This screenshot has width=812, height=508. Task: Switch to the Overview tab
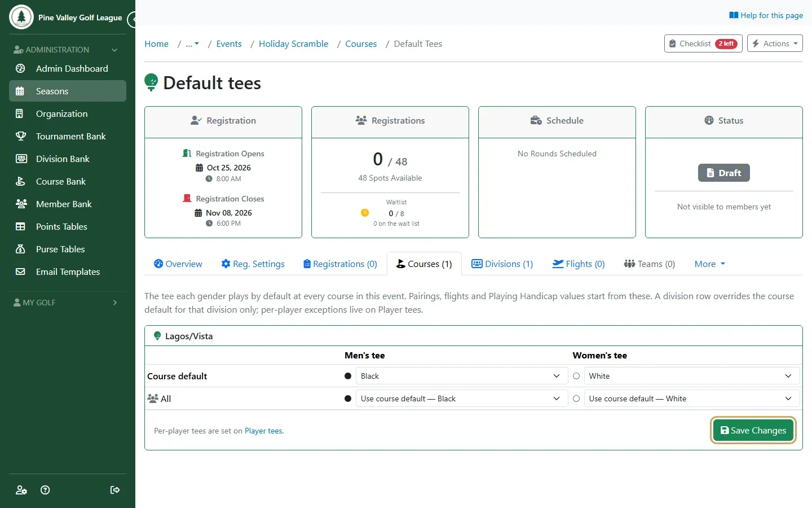click(x=178, y=264)
